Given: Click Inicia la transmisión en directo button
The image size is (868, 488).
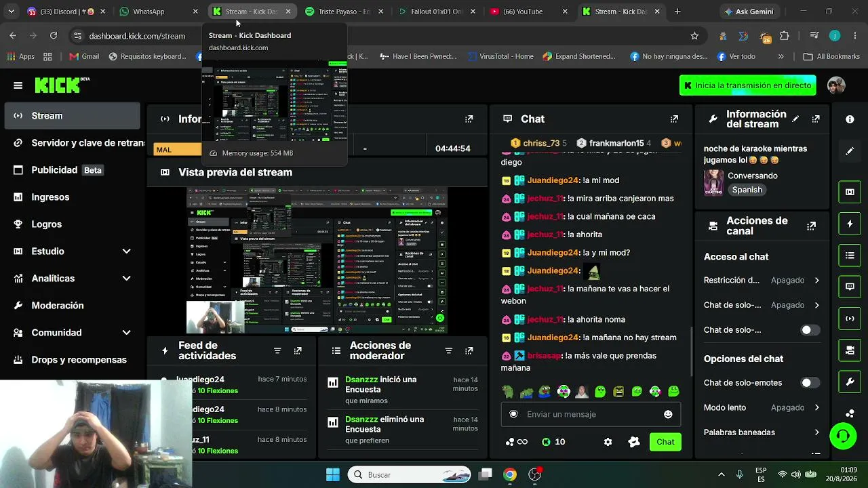Looking at the screenshot, I should (748, 85).
